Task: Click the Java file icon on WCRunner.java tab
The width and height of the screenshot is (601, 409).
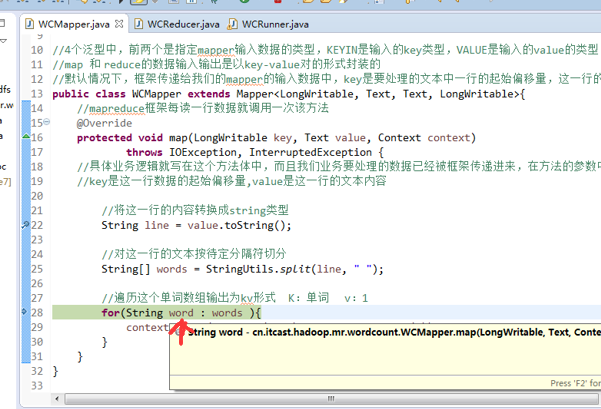Action: (232, 24)
